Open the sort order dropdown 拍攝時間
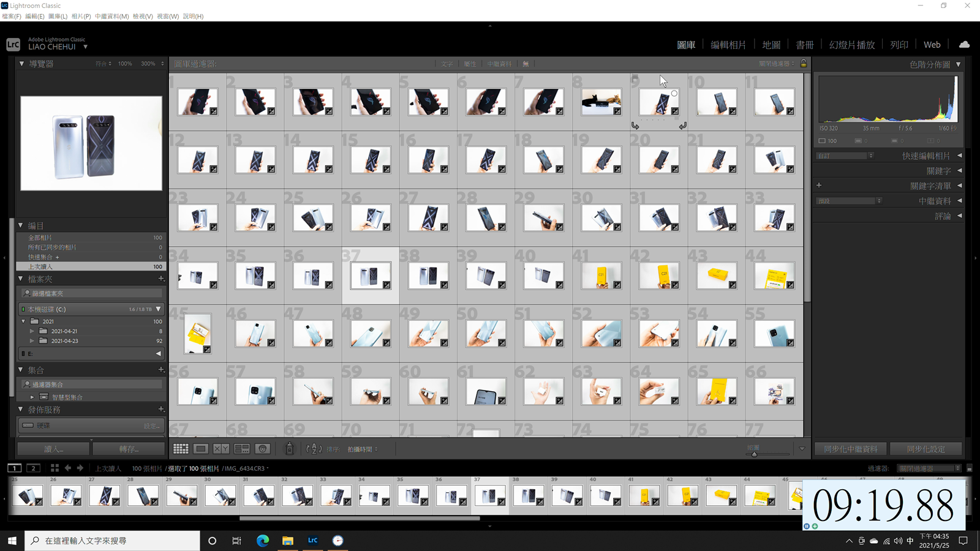The height and width of the screenshot is (551, 980). coord(362,449)
